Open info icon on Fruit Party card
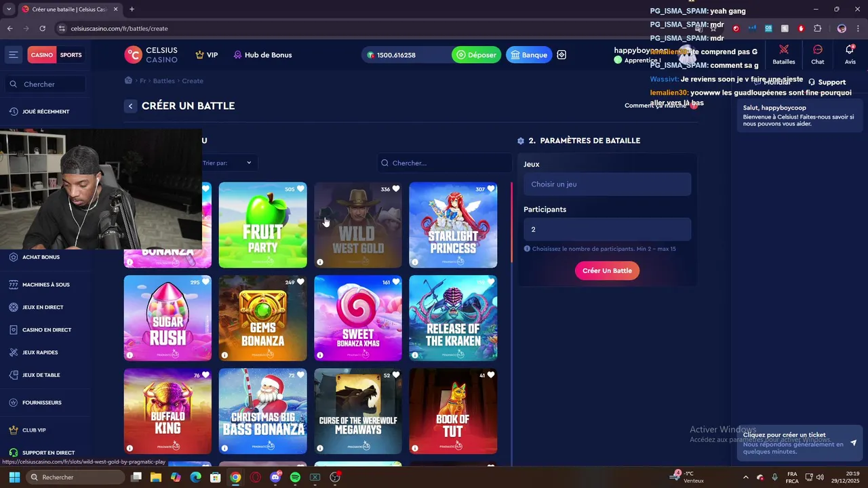 (225, 262)
